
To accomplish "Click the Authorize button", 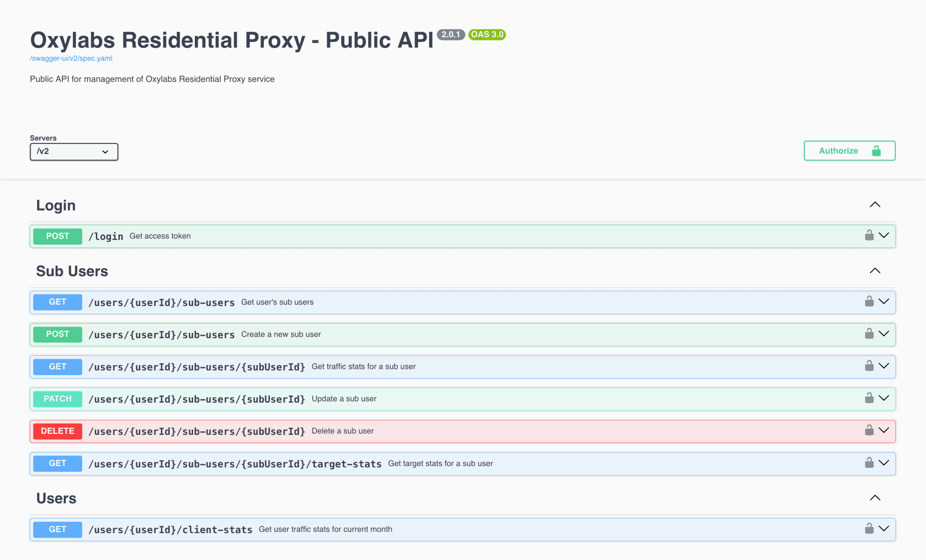I will pyautogui.click(x=849, y=151).
